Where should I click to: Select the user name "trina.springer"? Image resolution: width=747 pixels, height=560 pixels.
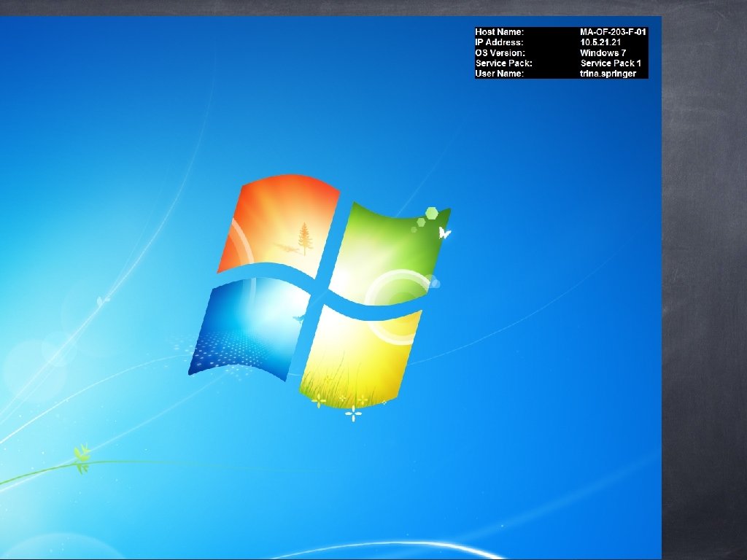pyautogui.click(x=608, y=74)
